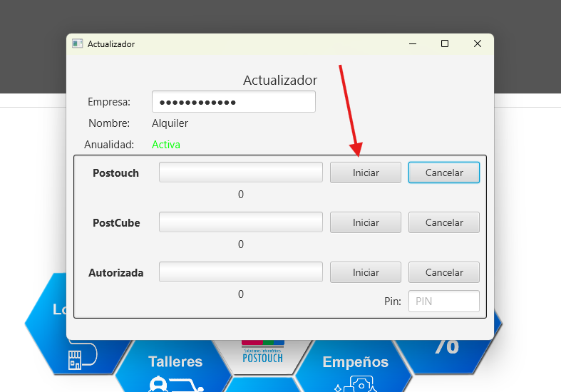
Task: Focus the PIN input field
Action: [x=443, y=301]
